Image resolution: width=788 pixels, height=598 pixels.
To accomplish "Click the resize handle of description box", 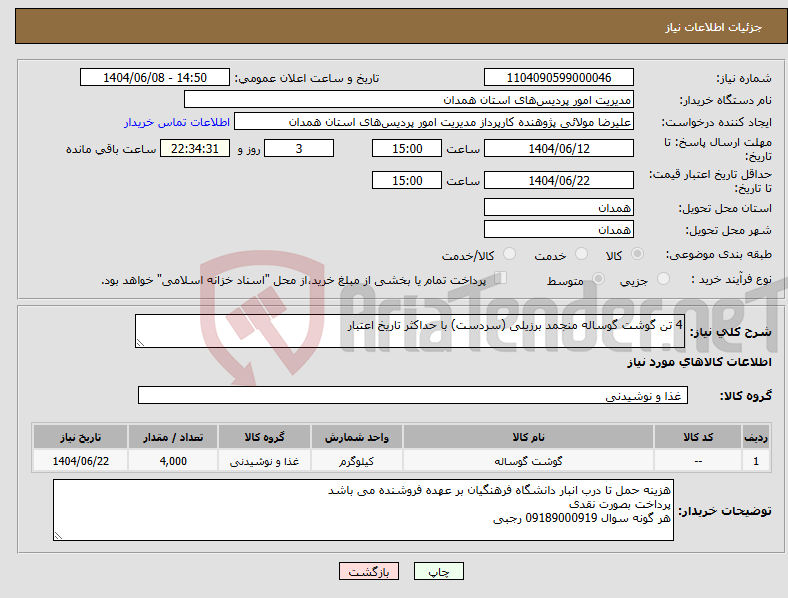I will pos(140,343).
